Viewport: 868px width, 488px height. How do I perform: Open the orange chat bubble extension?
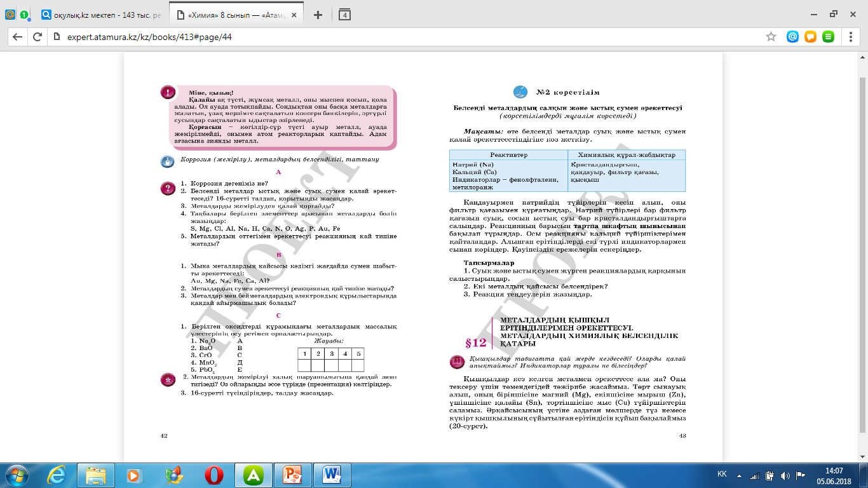(x=810, y=37)
